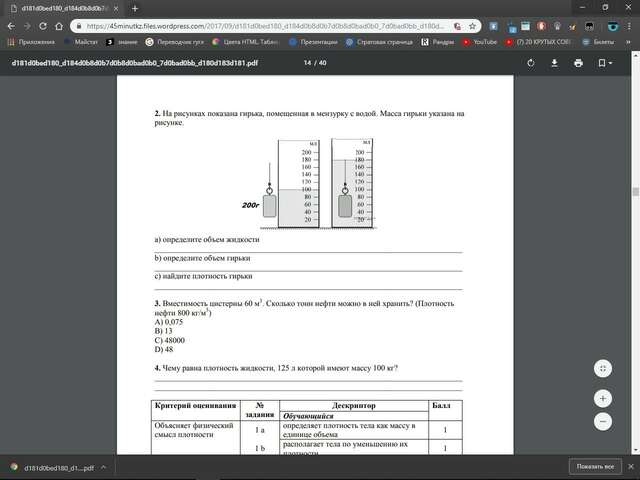Open the PDF bookmarks dropdown
This screenshot has width=640, height=480.
point(605,63)
